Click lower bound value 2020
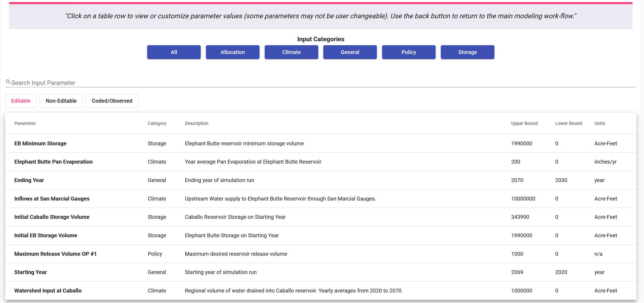Image resolution: width=644 pixels, height=303 pixels. coord(561,272)
